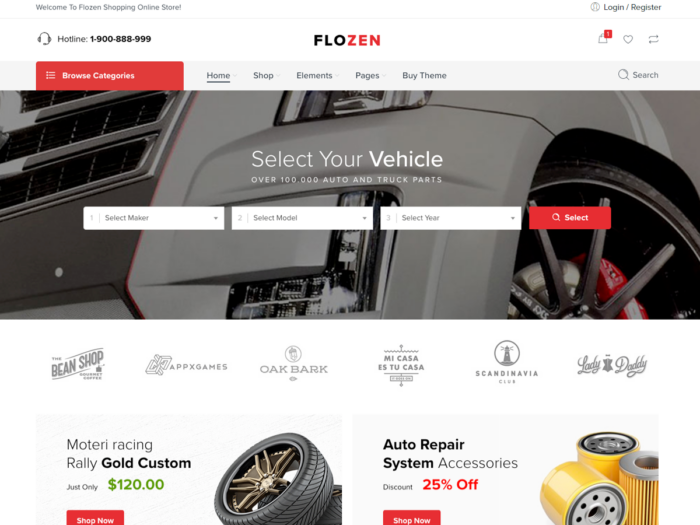This screenshot has width=700, height=525.
Task: Click Shop Now under Auto Repair banner
Action: 412,518
